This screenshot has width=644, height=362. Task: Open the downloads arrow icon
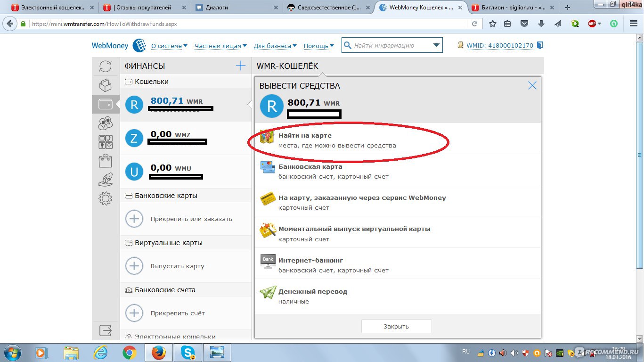(x=541, y=24)
